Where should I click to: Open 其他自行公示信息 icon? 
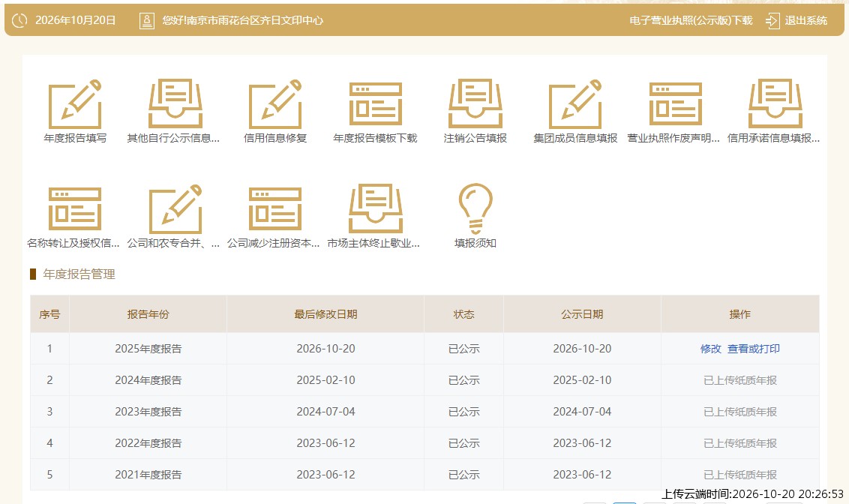click(x=175, y=104)
